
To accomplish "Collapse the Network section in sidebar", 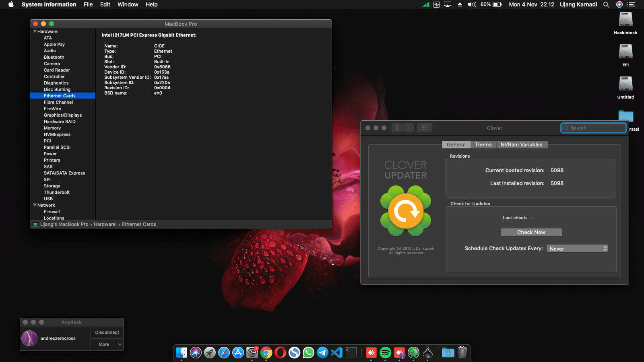I will click(35, 205).
